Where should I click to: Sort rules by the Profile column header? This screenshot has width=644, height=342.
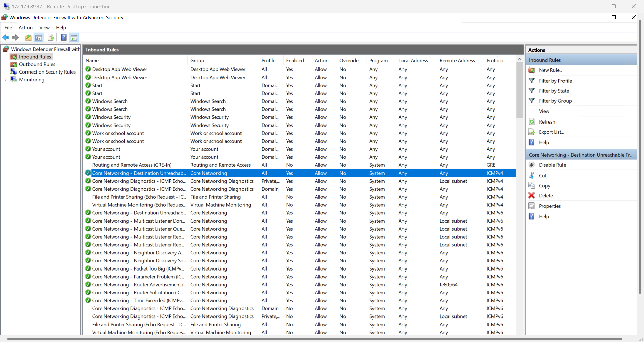point(271,60)
